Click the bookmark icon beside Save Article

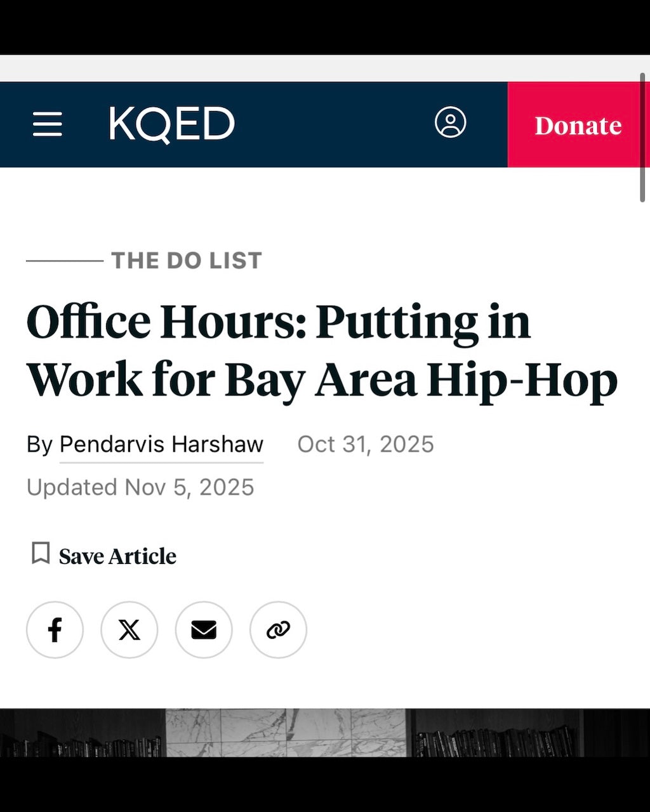click(39, 553)
